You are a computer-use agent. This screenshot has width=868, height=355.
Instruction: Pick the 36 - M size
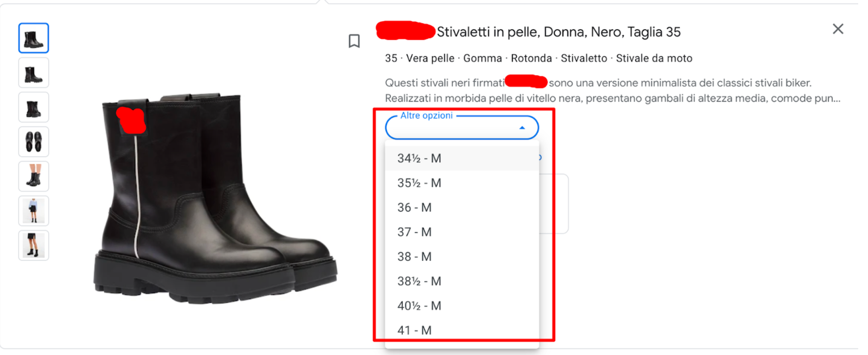click(x=415, y=207)
